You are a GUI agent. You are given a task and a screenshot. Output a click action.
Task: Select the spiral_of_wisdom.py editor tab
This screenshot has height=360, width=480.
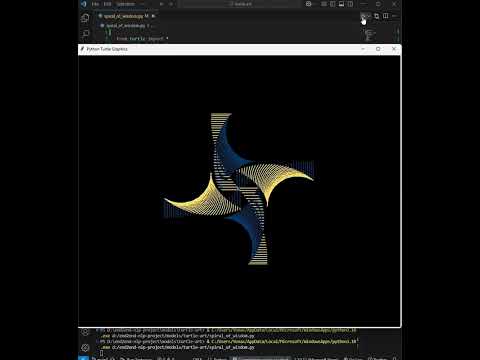click(127, 16)
